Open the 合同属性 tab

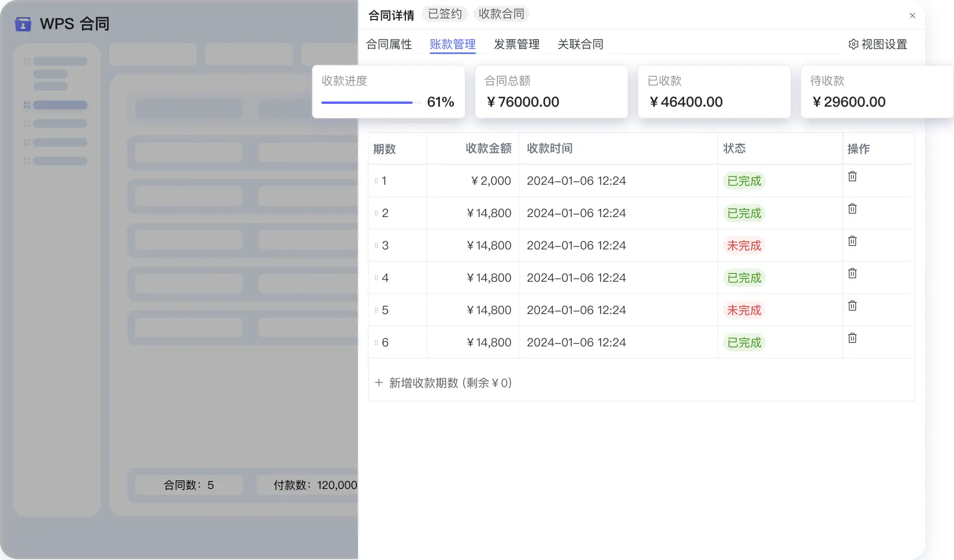pos(389,44)
